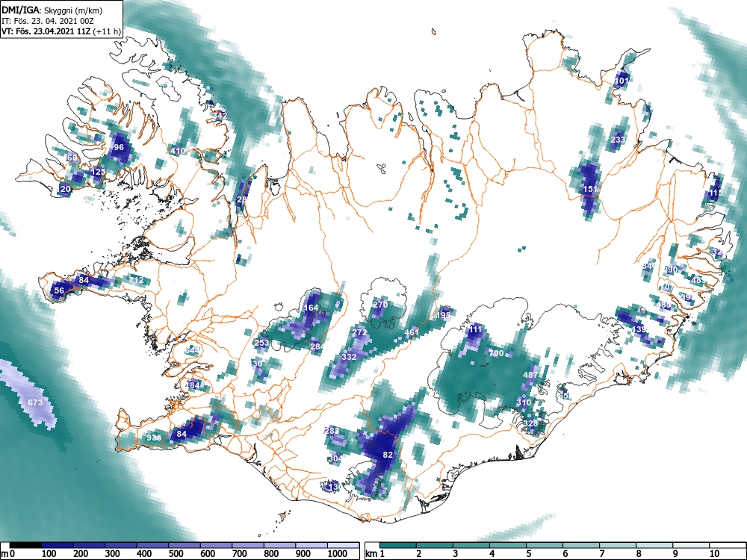Click the 700 map label

tap(496, 353)
